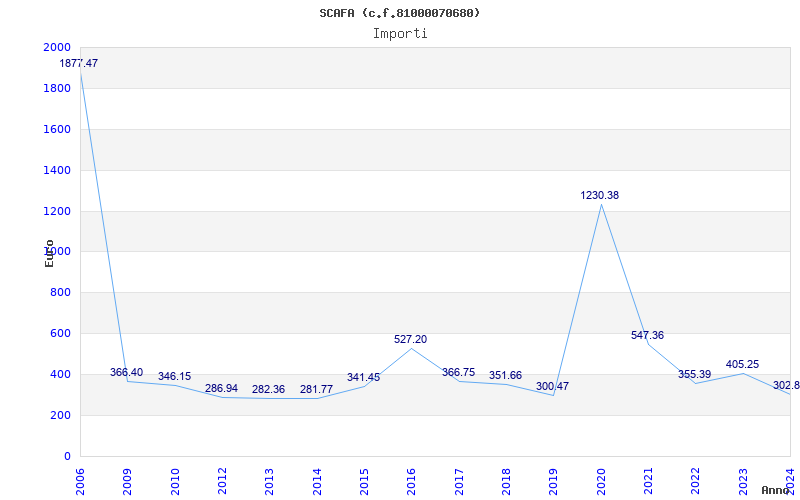Click the 2010 x-axis tick
800x500 pixels.
click(174, 481)
